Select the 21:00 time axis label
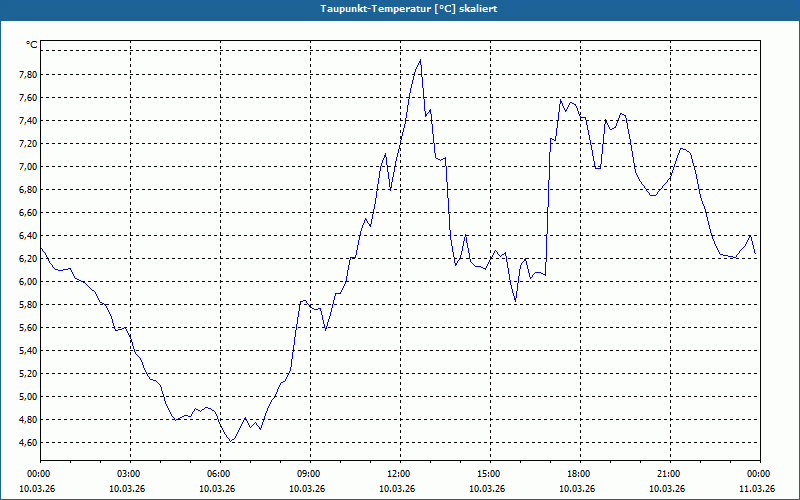 [x=669, y=474]
